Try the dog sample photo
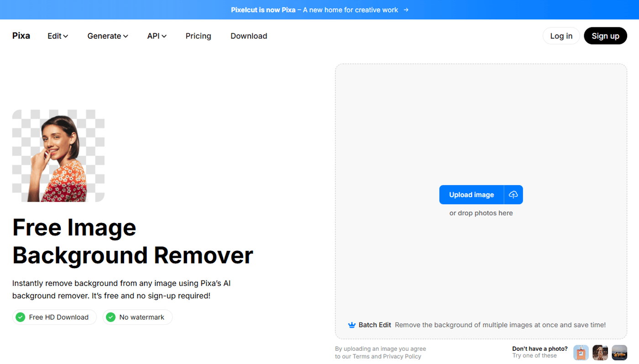639x364 pixels. [x=600, y=353]
